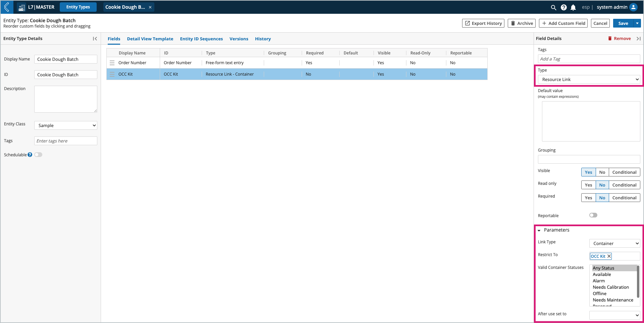Click Add Custom Field

[x=563, y=23]
